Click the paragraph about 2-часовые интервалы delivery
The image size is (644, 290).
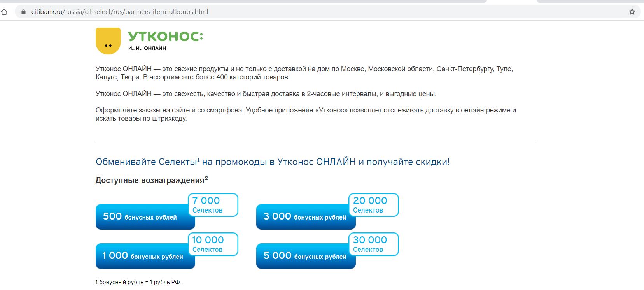pos(266,94)
